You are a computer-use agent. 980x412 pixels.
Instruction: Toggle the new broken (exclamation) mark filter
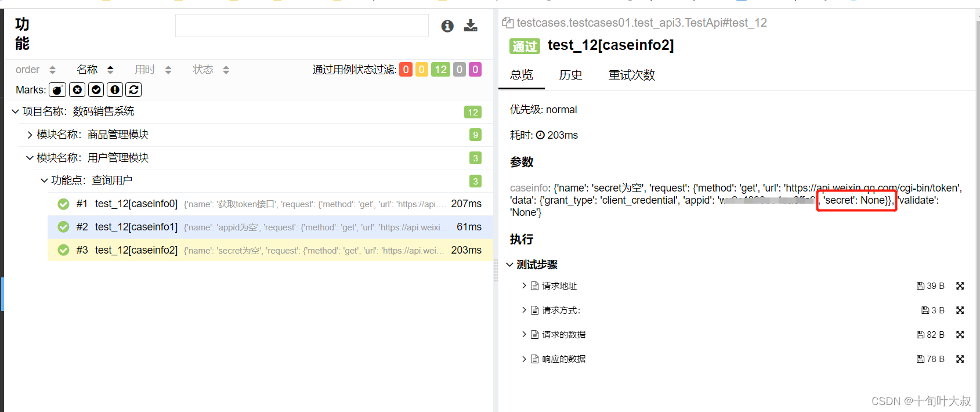click(x=115, y=89)
